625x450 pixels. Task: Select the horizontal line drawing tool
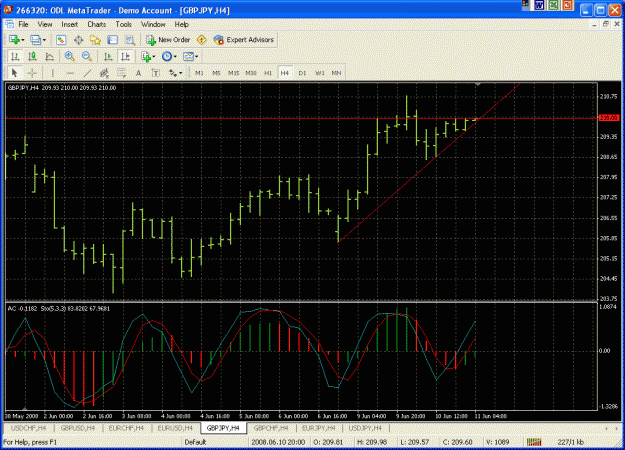point(70,73)
